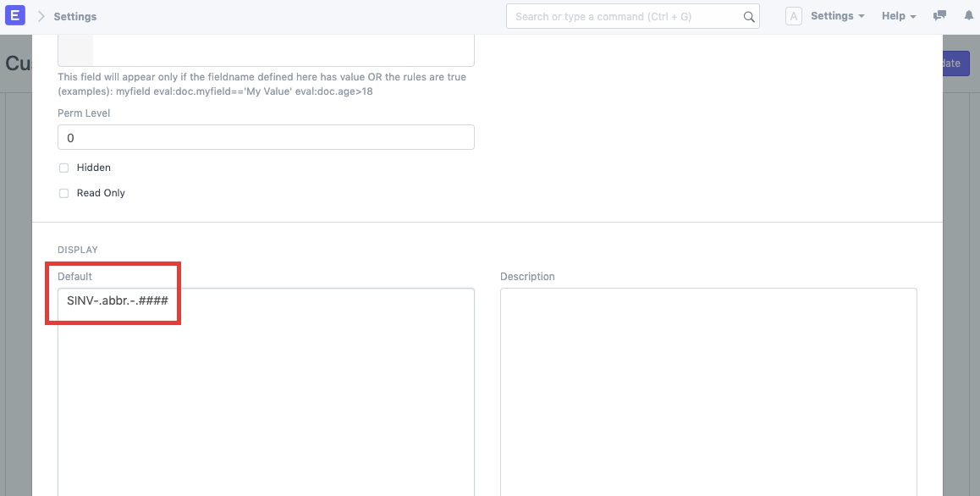This screenshot has width=980, height=496.
Task: Collapse the DISPLAY section heading
Action: 78,250
